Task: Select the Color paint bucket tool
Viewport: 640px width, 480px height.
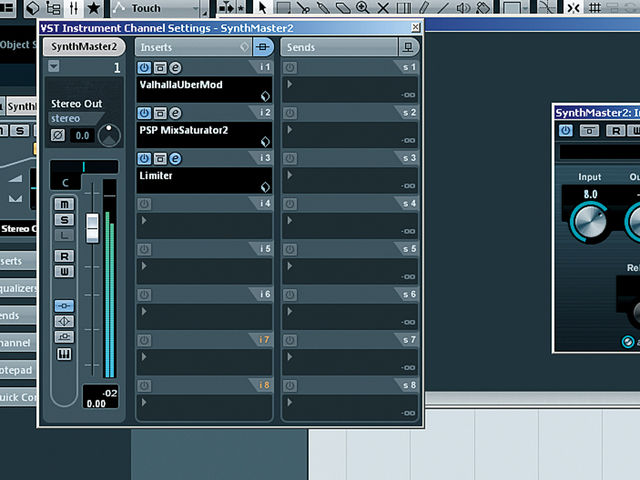Action: tap(483, 7)
